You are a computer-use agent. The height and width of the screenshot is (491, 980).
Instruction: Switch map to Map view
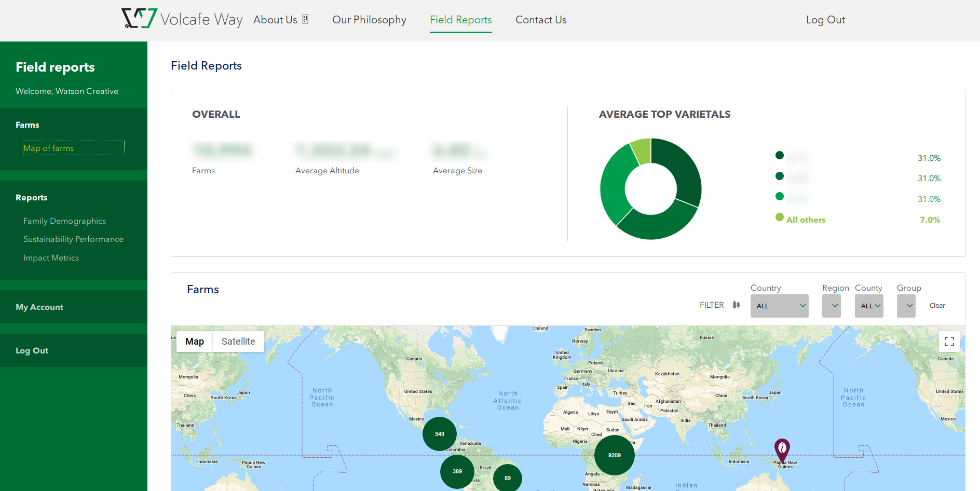pos(195,342)
